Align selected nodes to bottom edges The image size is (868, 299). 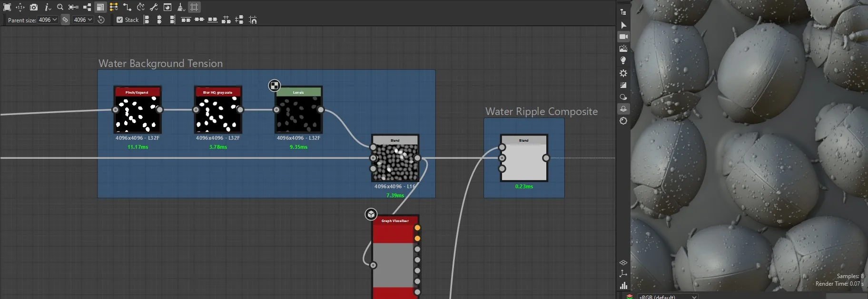click(x=213, y=20)
